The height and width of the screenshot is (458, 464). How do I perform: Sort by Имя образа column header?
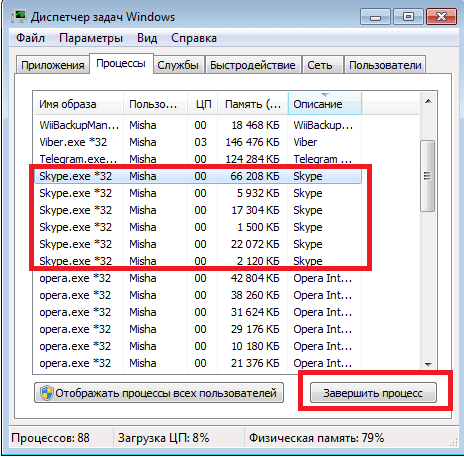click(x=78, y=104)
